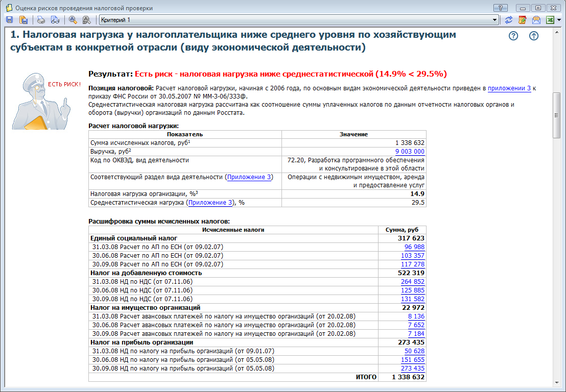Image resolution: width=566 pixels, height=392 pixels.
Task: Click the Find Next toolbar icon
Action: [x=87, y=20]
